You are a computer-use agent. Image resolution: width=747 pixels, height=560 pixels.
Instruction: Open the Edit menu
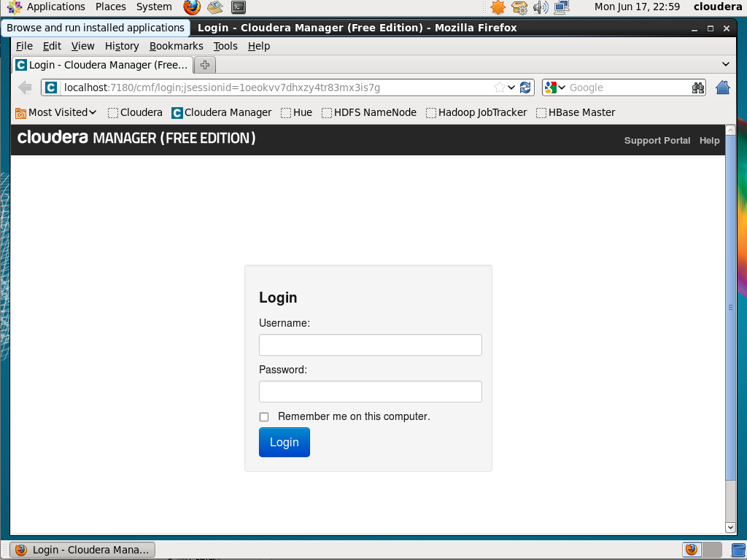click(x=52, y=46)
